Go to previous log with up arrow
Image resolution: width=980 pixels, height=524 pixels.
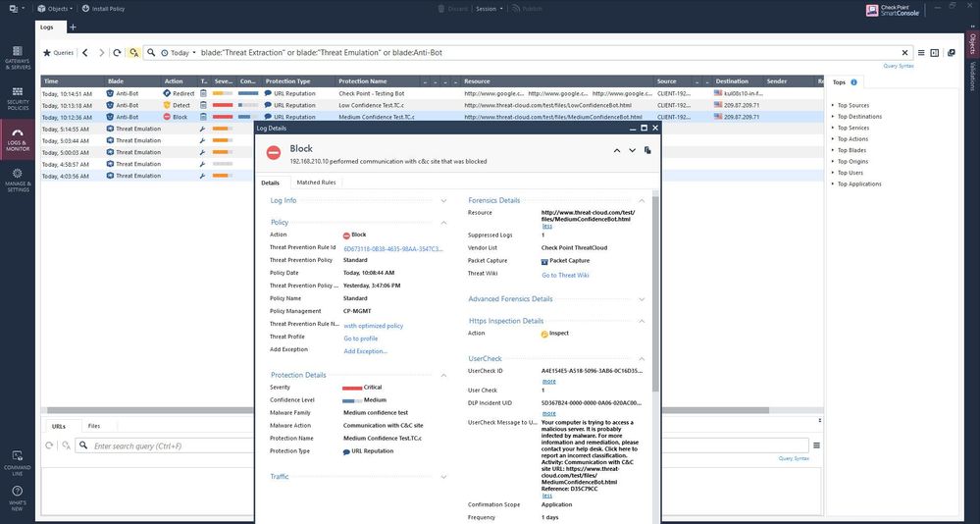pos(617,150)
